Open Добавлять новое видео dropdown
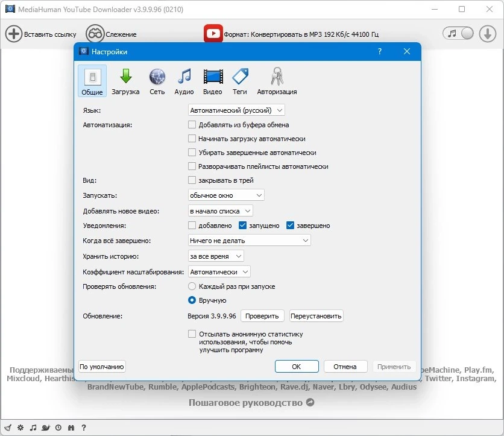 [220, 211]
